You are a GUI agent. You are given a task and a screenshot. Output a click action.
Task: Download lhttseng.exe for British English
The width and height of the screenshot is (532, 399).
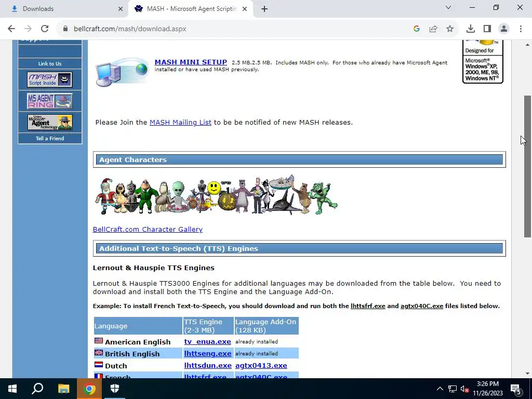[x=208, y=353]
